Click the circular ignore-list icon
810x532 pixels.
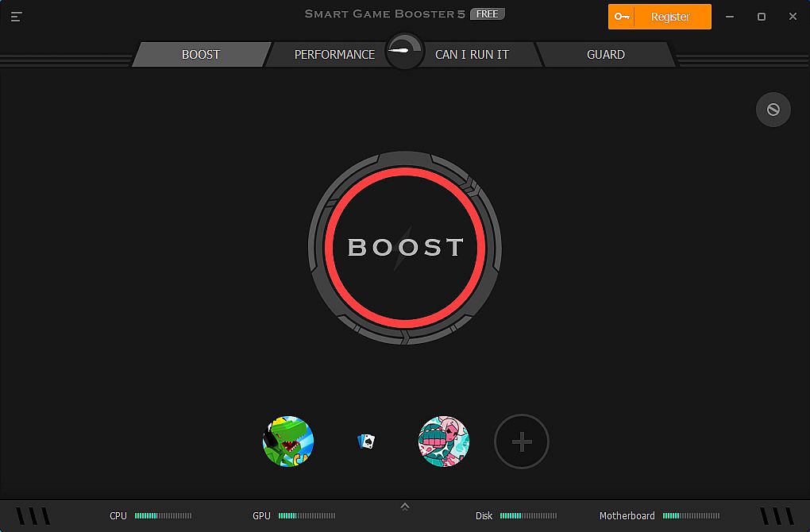[773, 110]
